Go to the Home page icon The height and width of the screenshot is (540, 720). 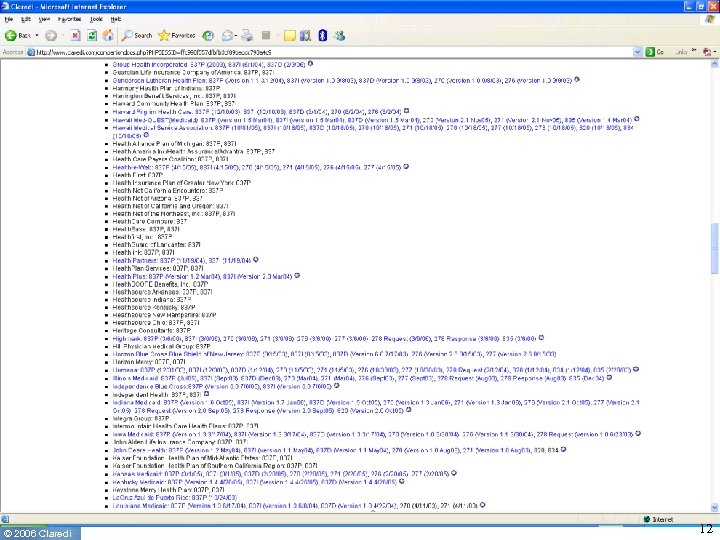click(108, 35)
